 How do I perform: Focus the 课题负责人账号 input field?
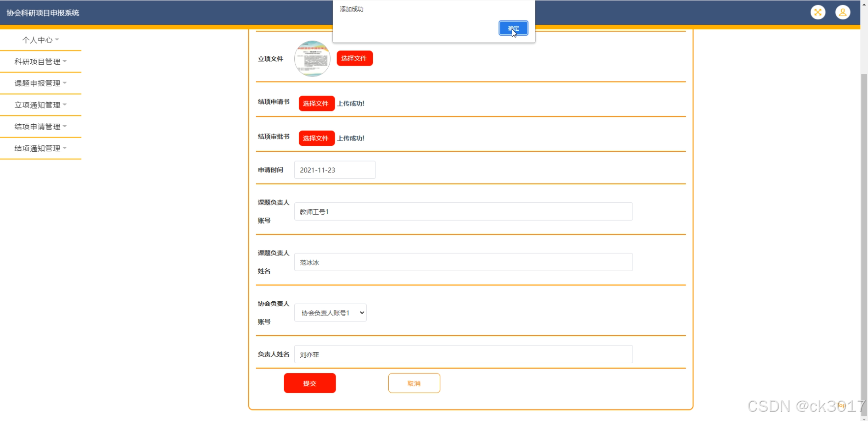tap(463, 211)
